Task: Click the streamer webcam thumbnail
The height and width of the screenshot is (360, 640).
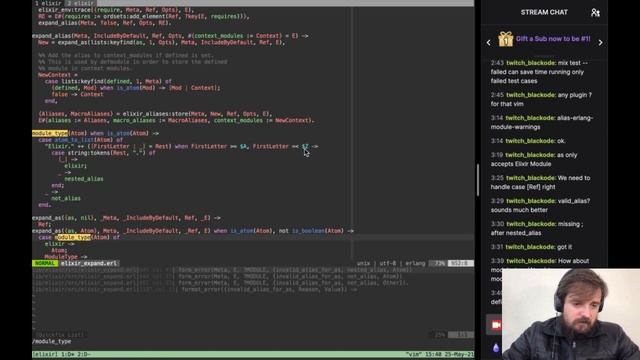Action: click(x=571, y=314)
